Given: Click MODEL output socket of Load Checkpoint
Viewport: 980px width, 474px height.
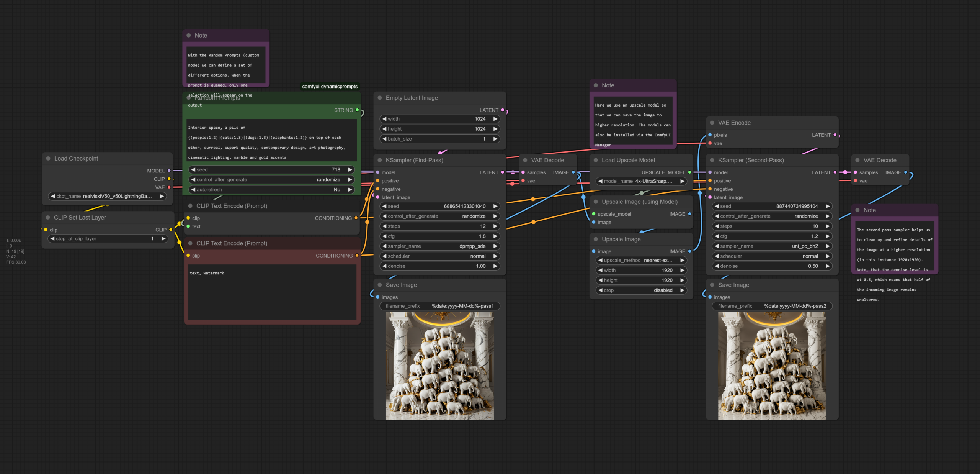Looking at the screenshot, I should 169,171.
